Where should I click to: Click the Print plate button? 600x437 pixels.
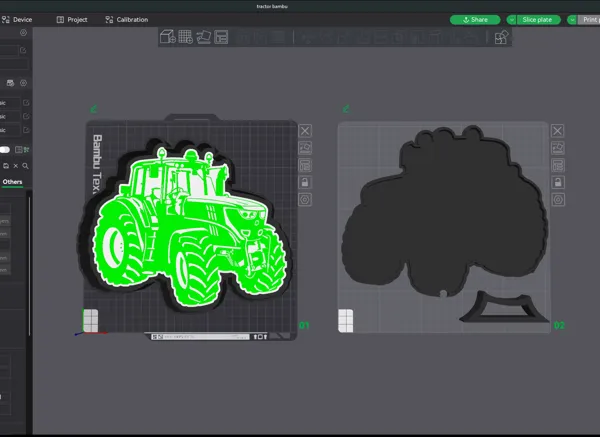point(589,20)
